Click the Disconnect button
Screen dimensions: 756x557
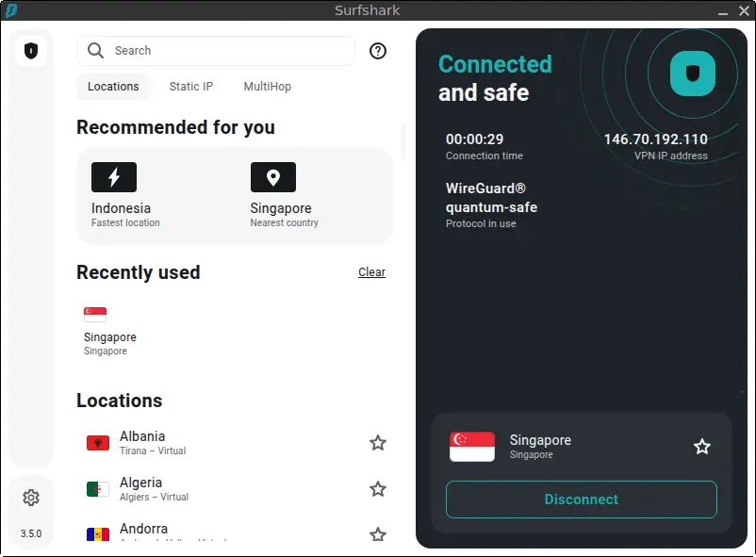pos(581,500)
